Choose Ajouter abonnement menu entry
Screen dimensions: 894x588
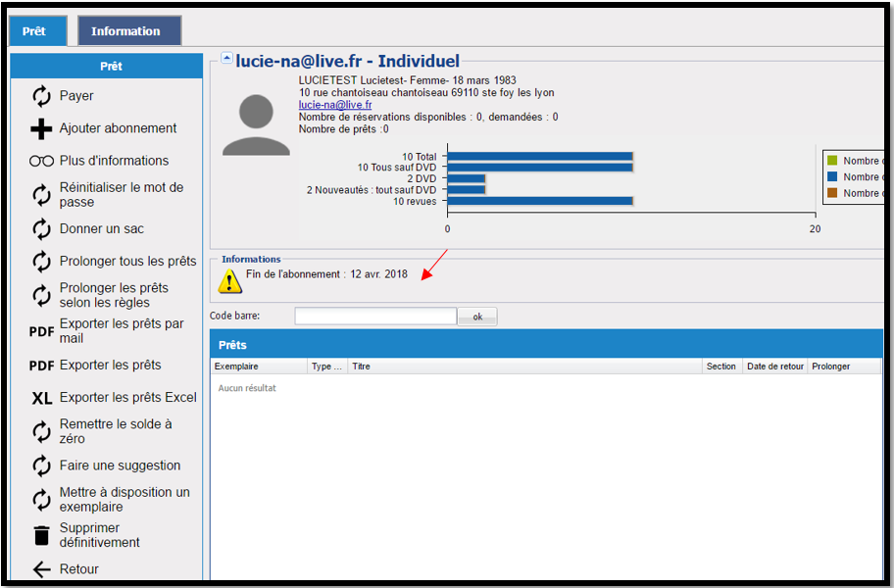118,128
